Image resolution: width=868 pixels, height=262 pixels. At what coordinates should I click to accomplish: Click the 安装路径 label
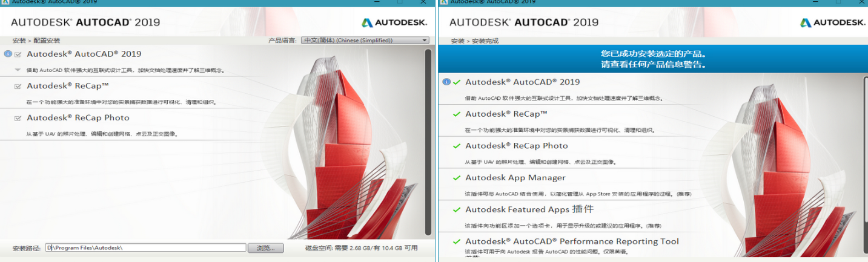[x=27, y=248]
